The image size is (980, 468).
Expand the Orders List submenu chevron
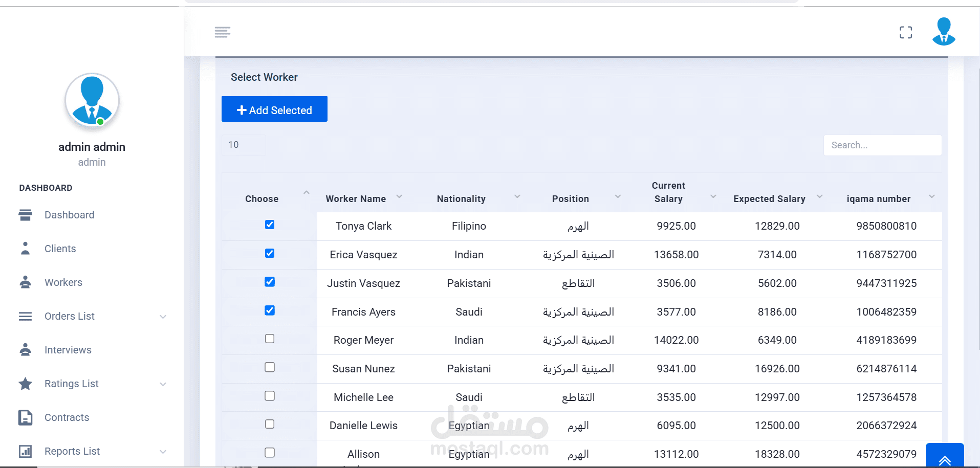coord(163,317)
